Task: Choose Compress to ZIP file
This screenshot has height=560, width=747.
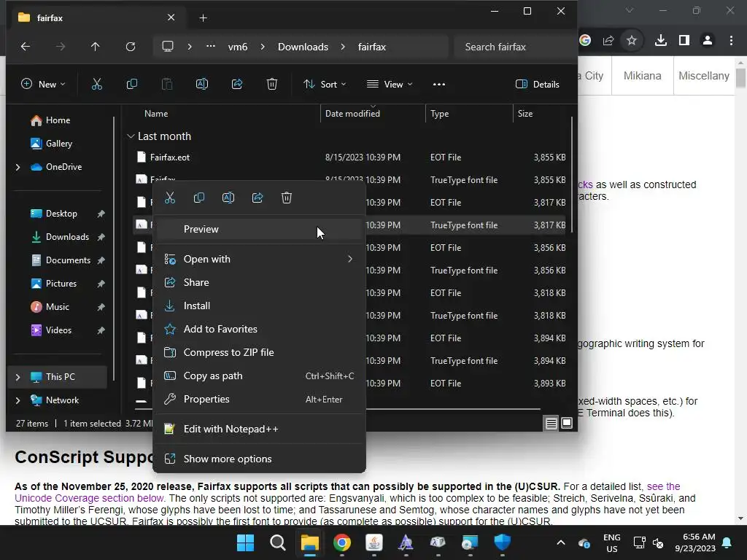Action: pos(259,352)
